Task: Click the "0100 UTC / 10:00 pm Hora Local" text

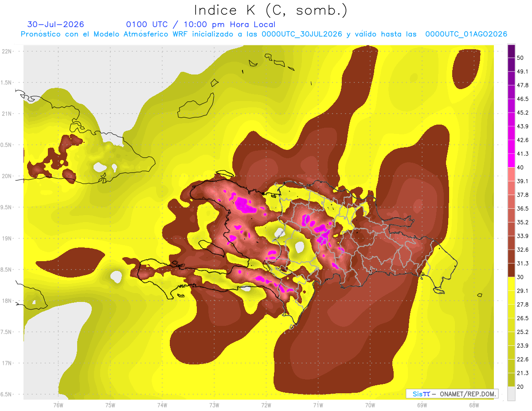Action: point(200,24)
